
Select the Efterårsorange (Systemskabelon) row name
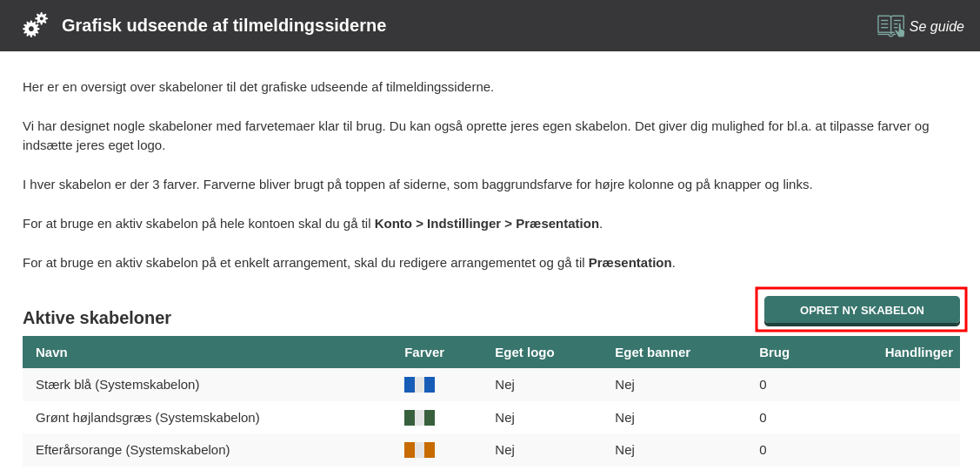click(x=133, y=450)
